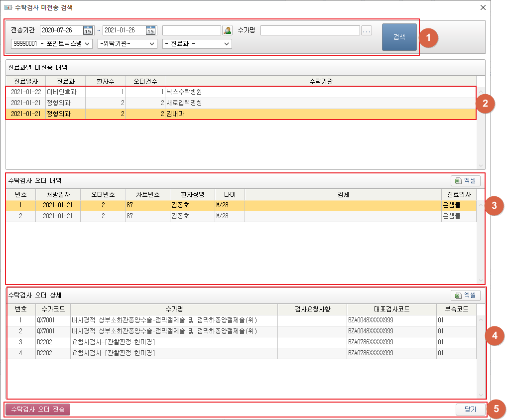Click the app icon in the title bar
The image size is (507, 420).
8,7
